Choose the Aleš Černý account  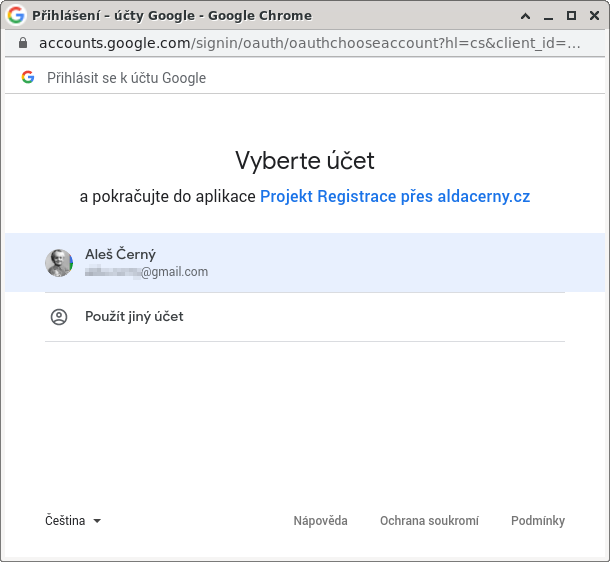pyautogui.click(x=305, y=263)
